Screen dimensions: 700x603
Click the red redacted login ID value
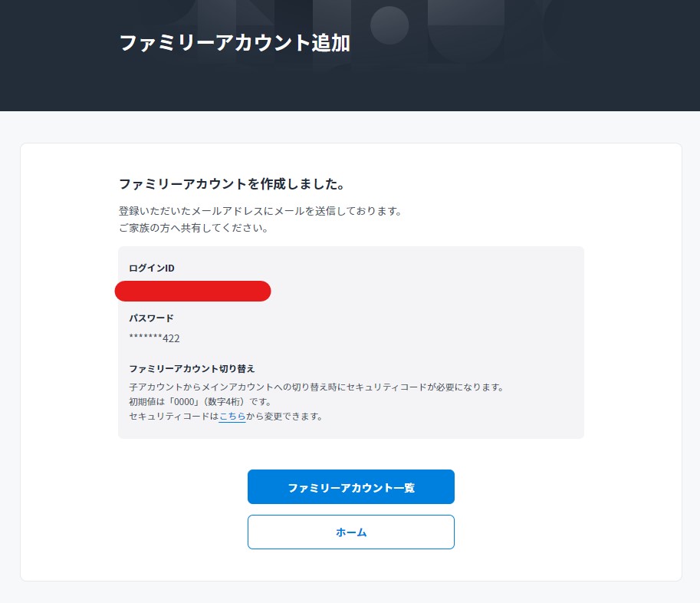pos(193,292)
